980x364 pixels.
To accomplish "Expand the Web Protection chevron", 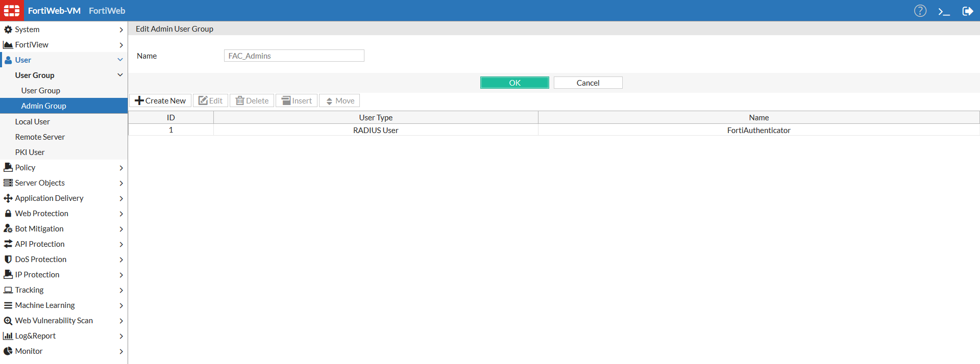I will click(121, 214).
